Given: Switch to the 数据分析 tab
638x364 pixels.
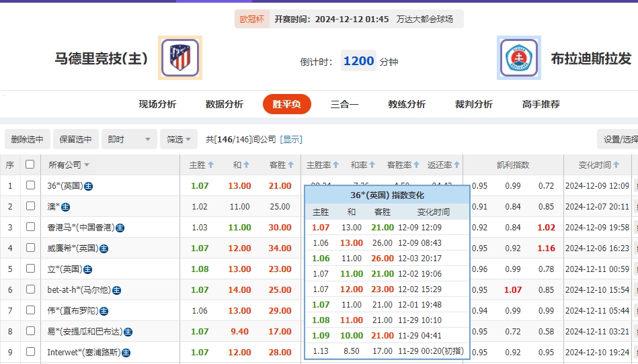Looking at the screenshot, I should point(224,104).
